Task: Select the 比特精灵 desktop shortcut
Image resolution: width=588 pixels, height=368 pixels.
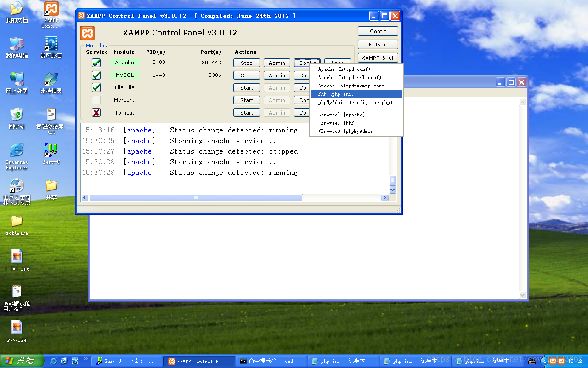Action: (x=51, y=83)
